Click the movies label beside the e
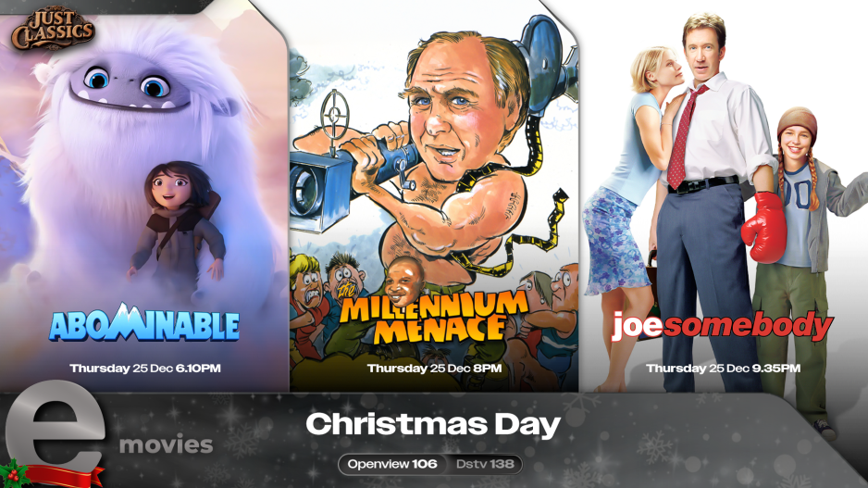Screen dimensions: 868x488 166,444
